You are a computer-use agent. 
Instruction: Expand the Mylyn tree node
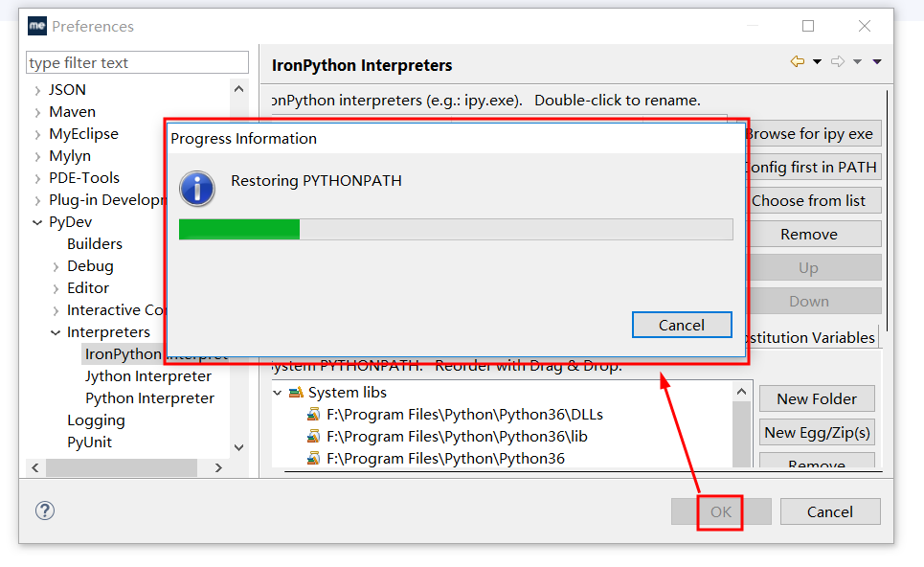click(x=37, y=156)
